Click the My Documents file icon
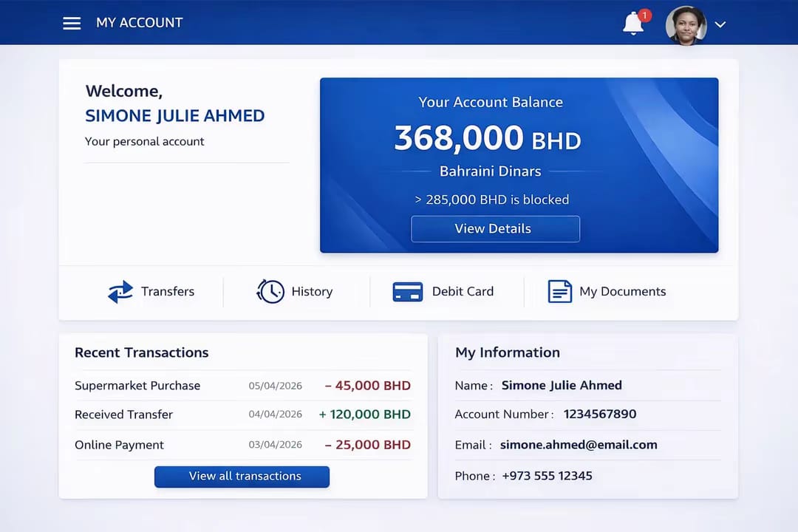 coord(559,292)
